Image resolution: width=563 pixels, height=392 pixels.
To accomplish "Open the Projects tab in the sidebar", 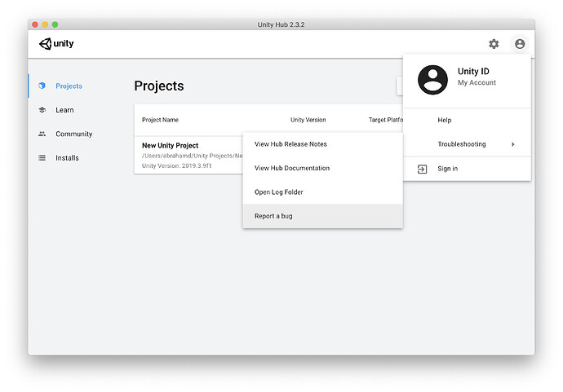I will 69,86.
